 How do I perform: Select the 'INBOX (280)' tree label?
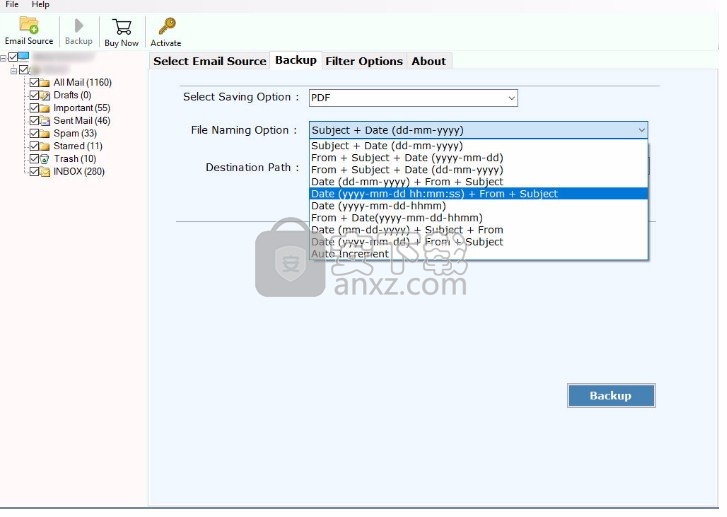(x=79, y=172)
